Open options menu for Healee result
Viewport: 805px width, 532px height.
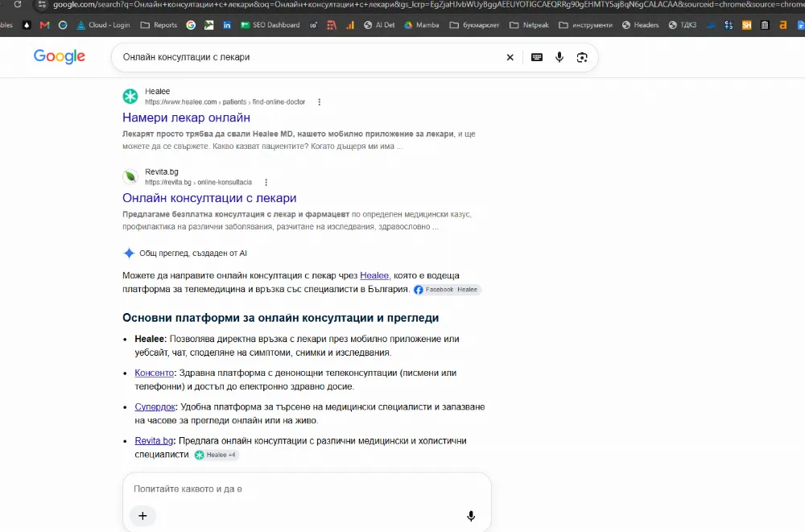320,101
